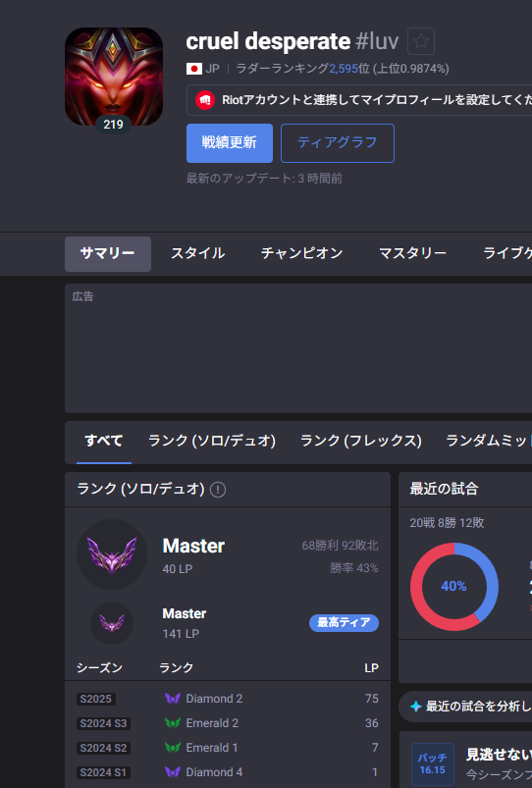Click the 最高ティア highest tier badge
532x788 pixels.
[x=344, y=623]
